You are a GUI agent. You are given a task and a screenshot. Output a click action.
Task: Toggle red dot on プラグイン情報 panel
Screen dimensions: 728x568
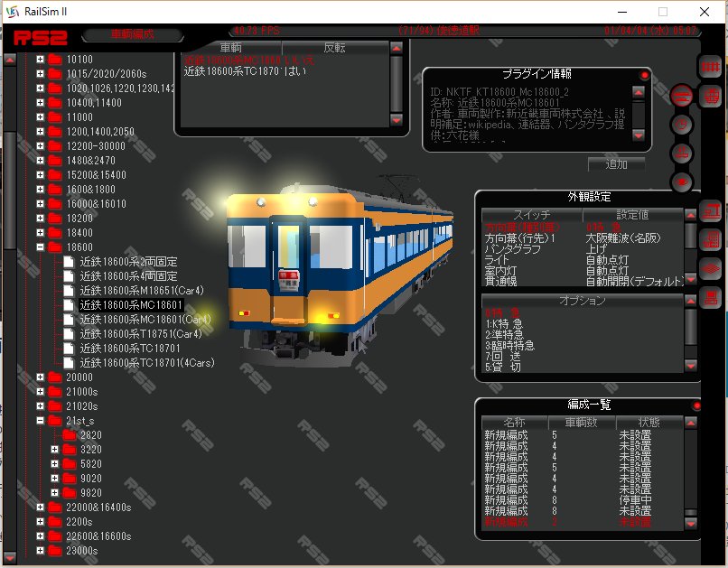644,75
